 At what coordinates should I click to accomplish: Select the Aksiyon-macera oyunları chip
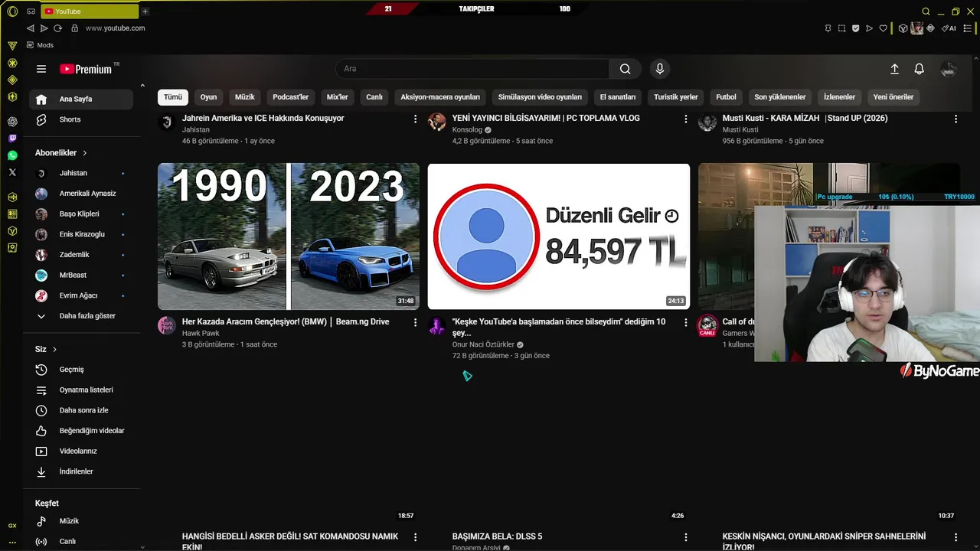[x=440, y=97]
